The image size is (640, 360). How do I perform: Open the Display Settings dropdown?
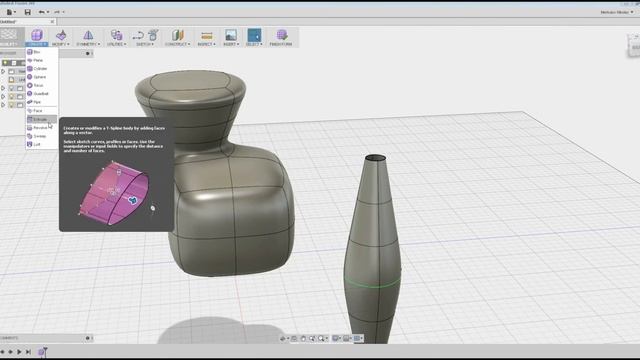pyautogui.click(x=336, y=338)
